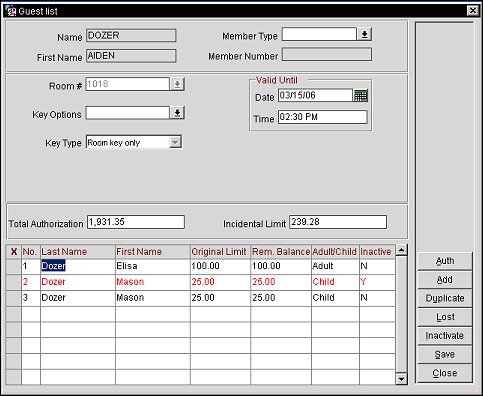This screenshot has width=483, height=396.
Task: Click the Room # field showing 1018
Action: 128,84
